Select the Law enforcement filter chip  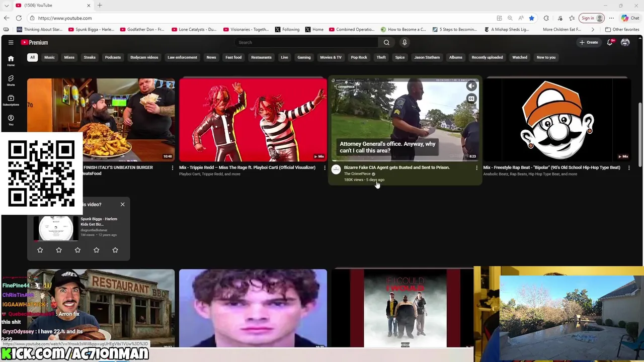click(x=182, y=57)
